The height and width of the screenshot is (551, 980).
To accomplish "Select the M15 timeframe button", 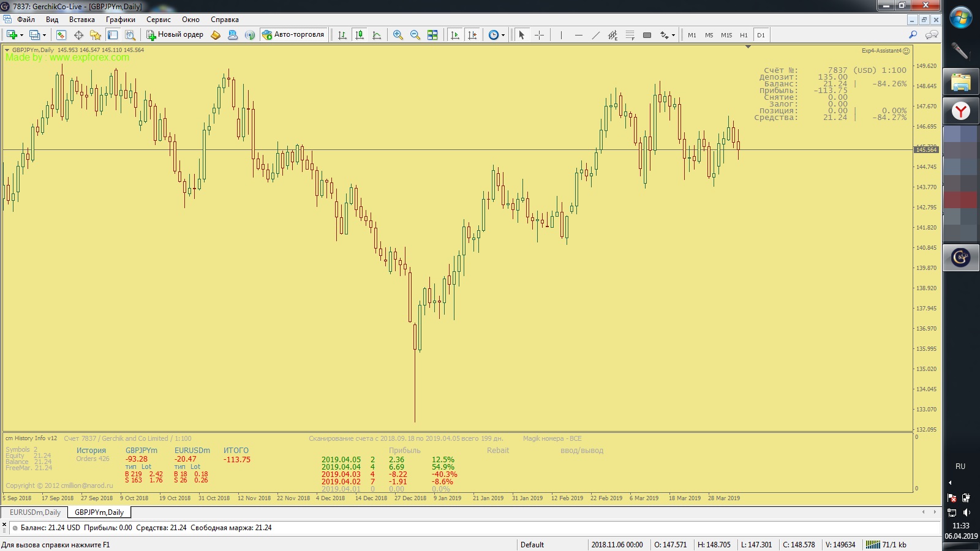I will point(726,35).
